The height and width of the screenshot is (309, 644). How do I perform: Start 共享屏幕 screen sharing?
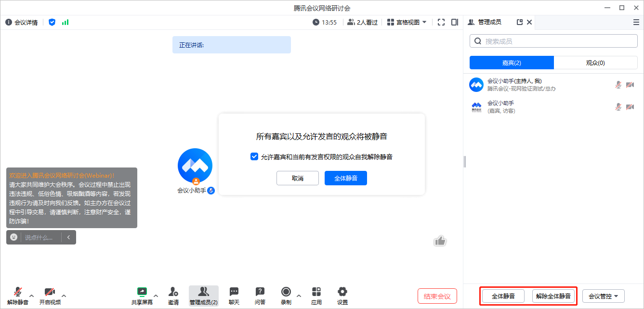[x=142, y=296]
